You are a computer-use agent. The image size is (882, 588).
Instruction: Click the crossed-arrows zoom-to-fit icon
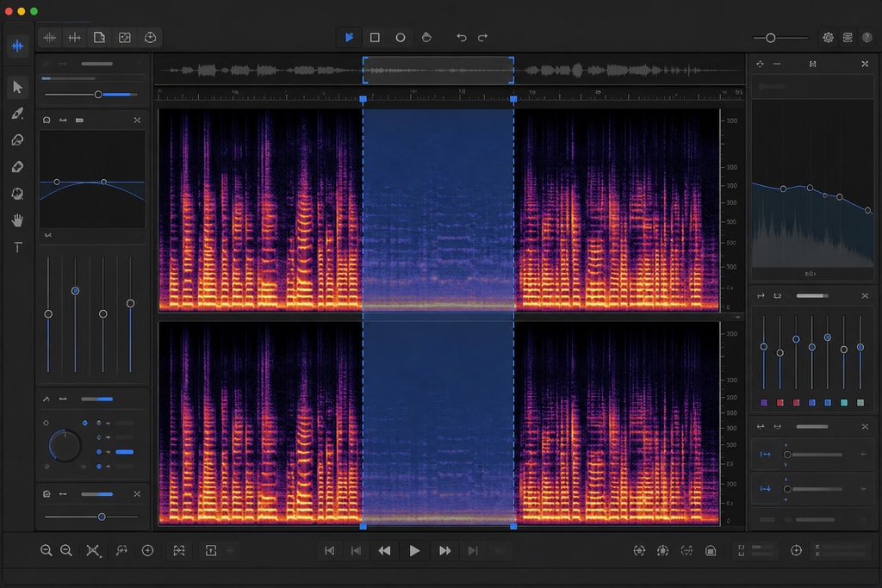(93, 550)
